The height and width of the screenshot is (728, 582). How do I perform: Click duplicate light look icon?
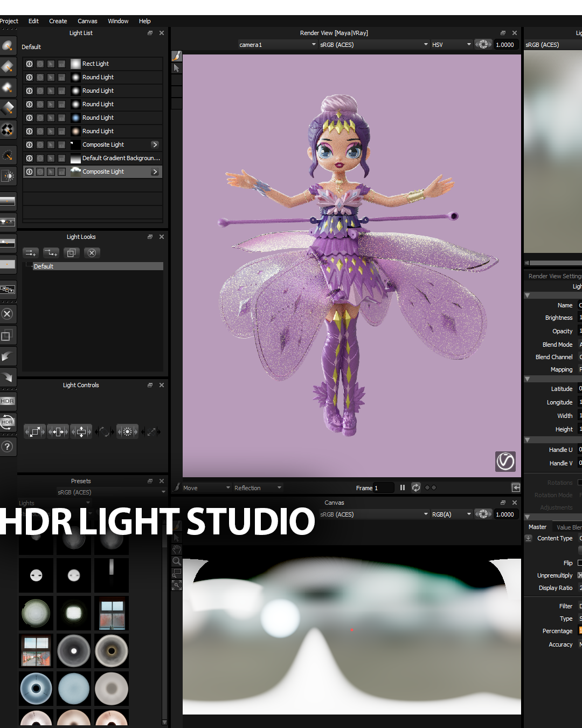click(x=72, y=253)
